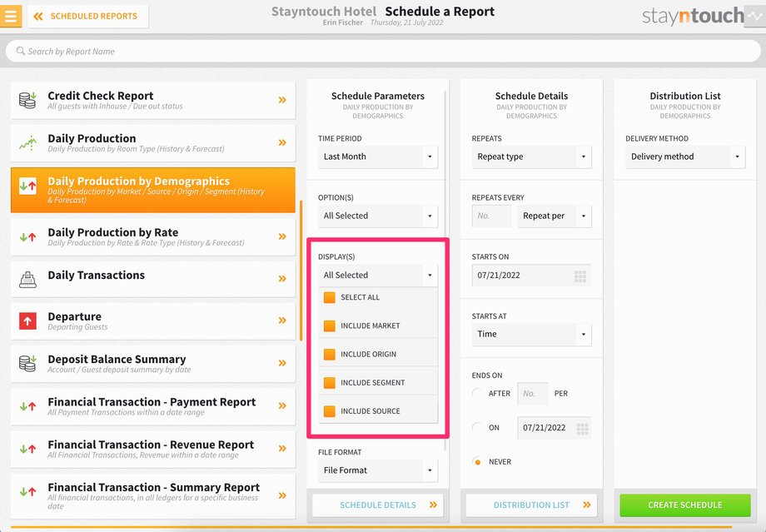Open Credit Check Report via its chevron
The width and height of the screenshot is (766, 532).
282,100
